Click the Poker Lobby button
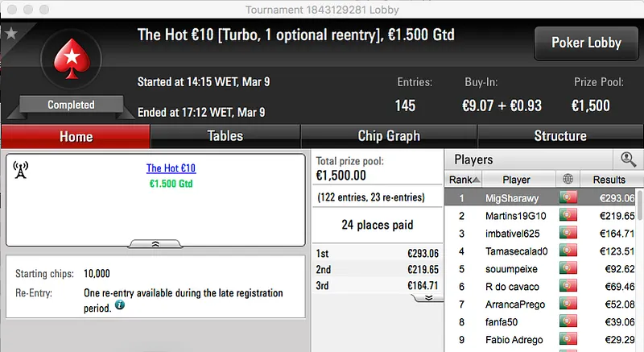This screenshot has width=644, height=352. (x=584, y=43)
